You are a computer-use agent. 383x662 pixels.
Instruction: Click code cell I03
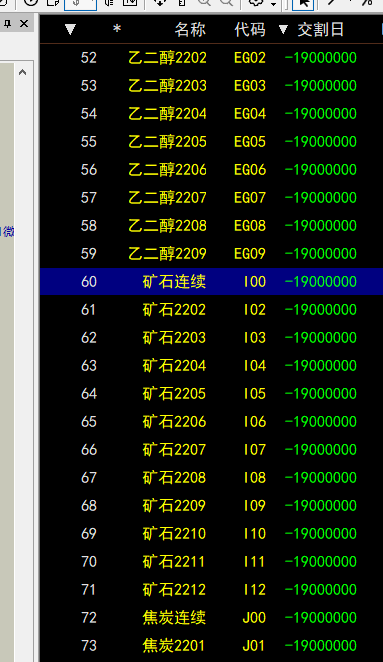(x=255, y=337)
